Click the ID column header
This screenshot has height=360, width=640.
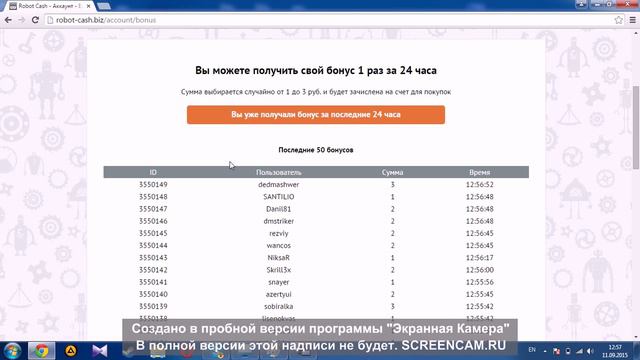tap(153, 172)
